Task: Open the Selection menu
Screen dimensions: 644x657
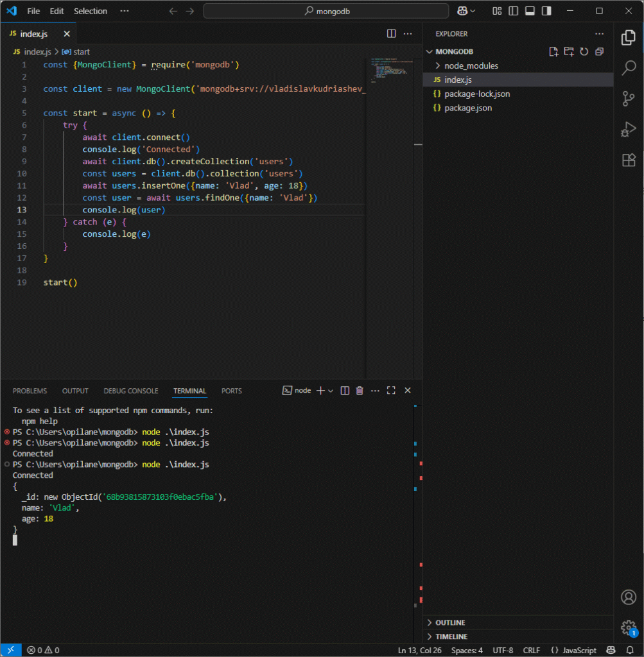Action: click(91, 11)
